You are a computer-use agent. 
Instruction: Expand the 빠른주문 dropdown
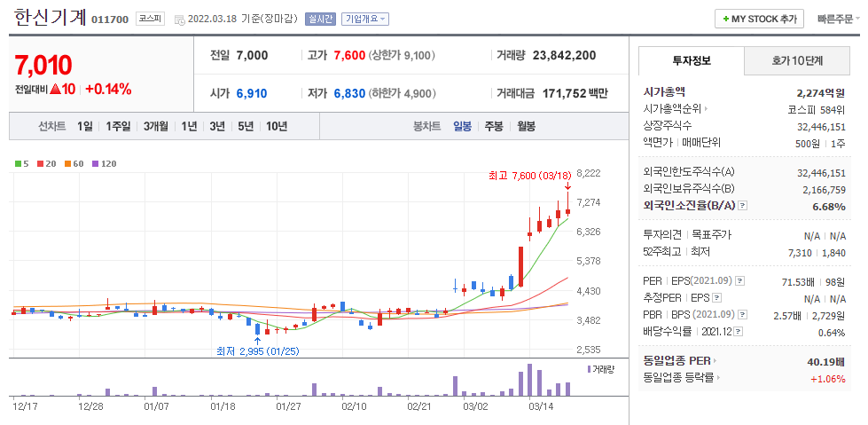pyautogui.click(x=838, y=19)
